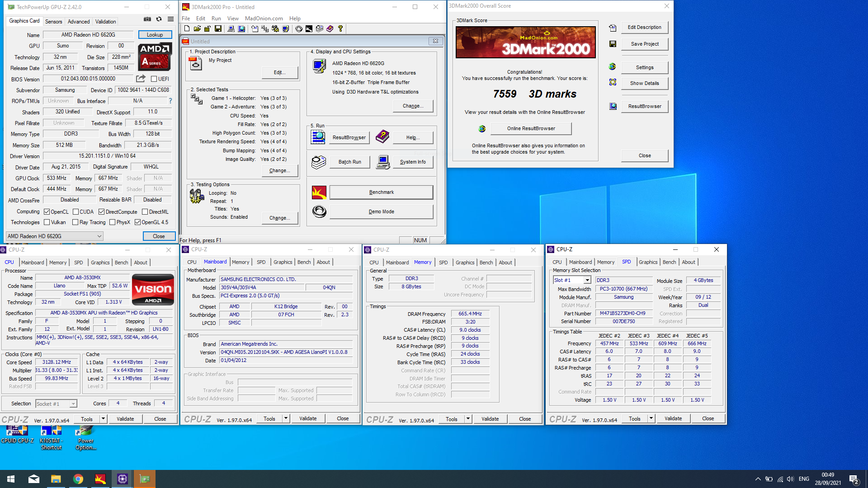868x488 pixels.
Task: Toggle the PhysX checkbox in GPU-Z
Action: click(112, 222)
